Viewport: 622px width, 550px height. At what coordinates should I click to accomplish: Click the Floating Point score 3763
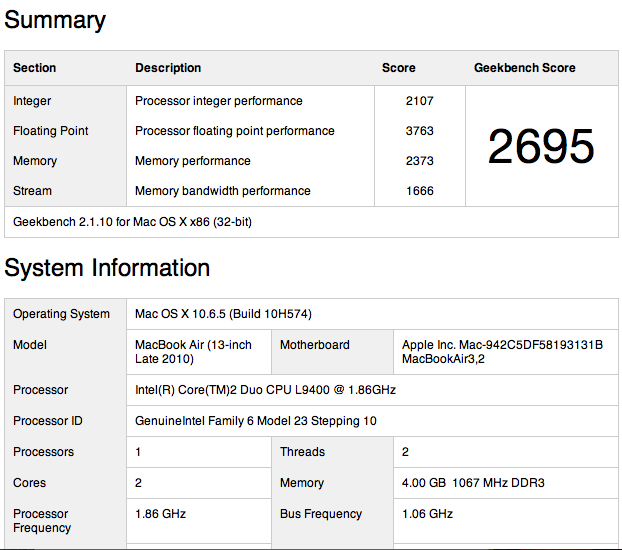pyautogui.click(x=419, y=131)
